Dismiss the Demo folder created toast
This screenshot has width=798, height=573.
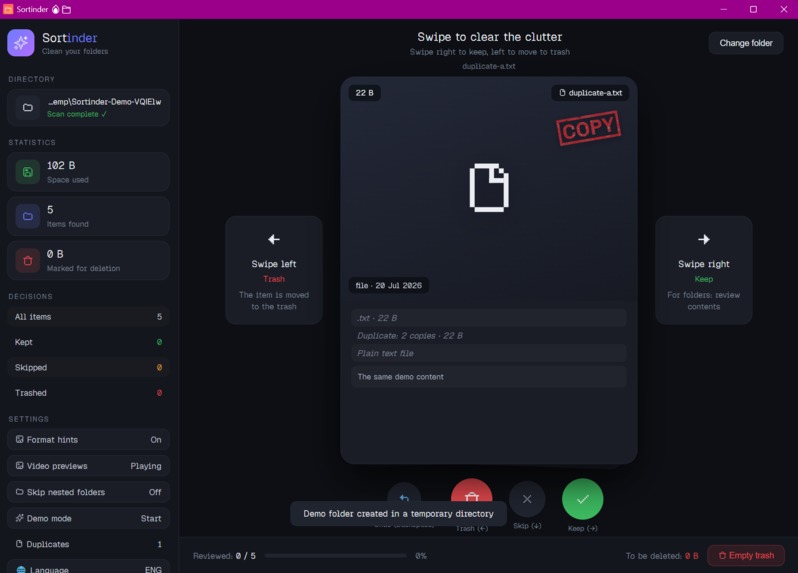pyautogui.click(x=398, y=514)
